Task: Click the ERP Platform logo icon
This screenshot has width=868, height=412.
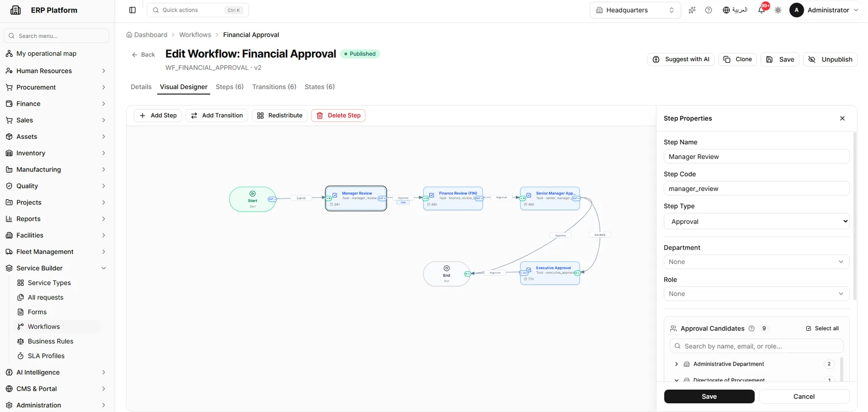Action: [16, 10]
